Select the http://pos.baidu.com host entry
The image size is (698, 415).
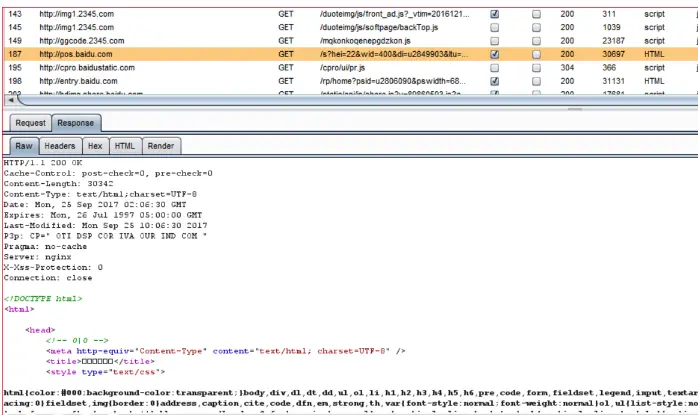pos(76,54)
